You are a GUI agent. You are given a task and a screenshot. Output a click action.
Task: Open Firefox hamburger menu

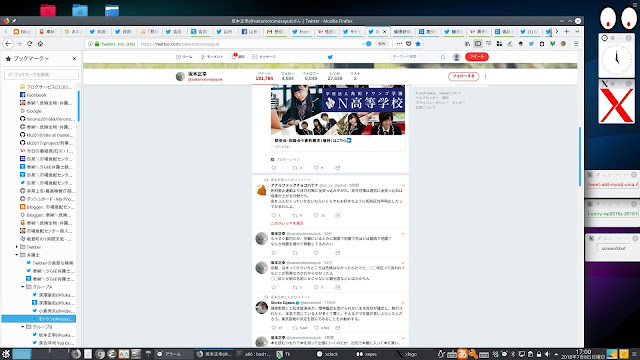pyautogui.click(x=576, y=44)
